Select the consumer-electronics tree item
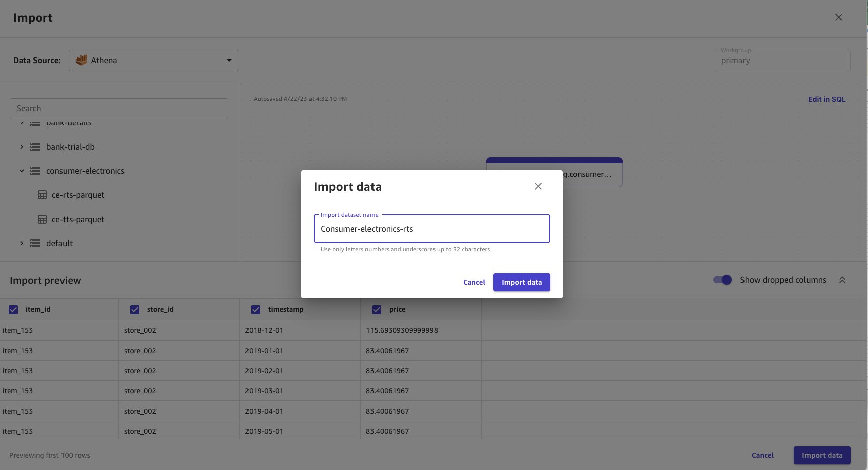Screen dimensions: 868x470 click(85, 171)
